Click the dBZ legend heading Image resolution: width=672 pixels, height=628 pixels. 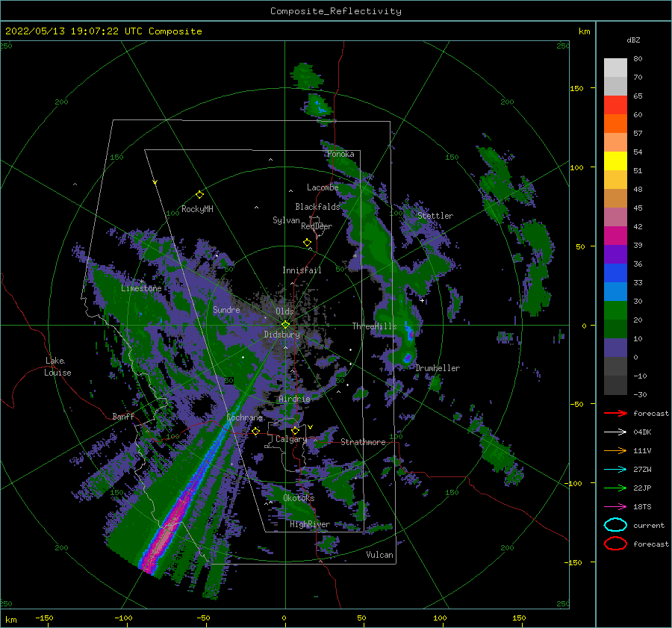[633, 40]
